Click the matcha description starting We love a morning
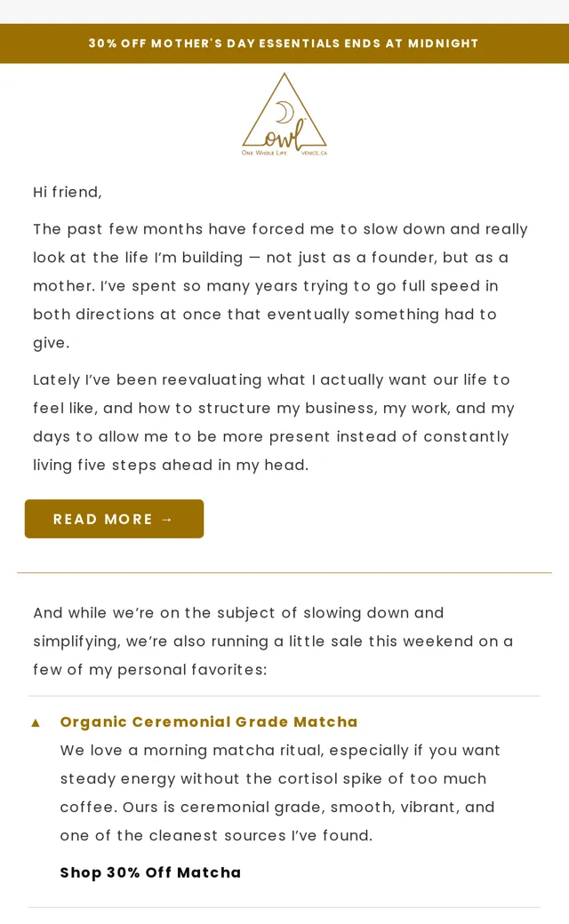Viewport: 569px width, 924px height. tap(280, 793)
